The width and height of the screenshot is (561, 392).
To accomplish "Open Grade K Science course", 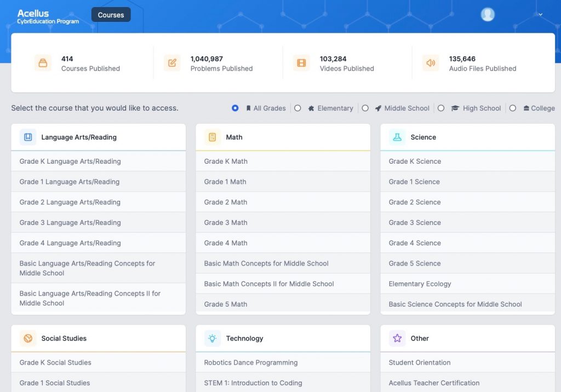I will click(468, 162).
